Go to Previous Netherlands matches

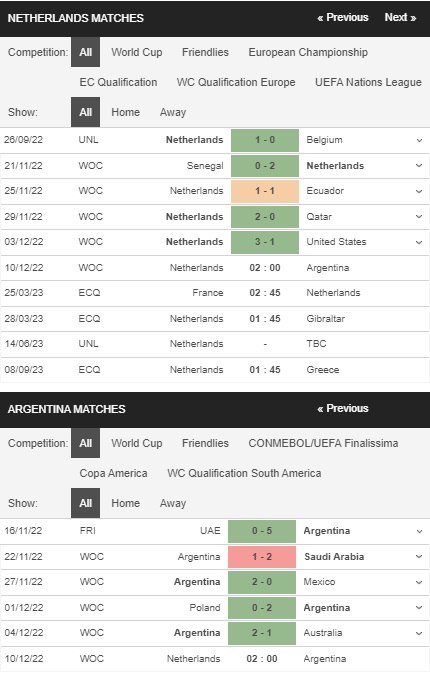pos(343,17)
